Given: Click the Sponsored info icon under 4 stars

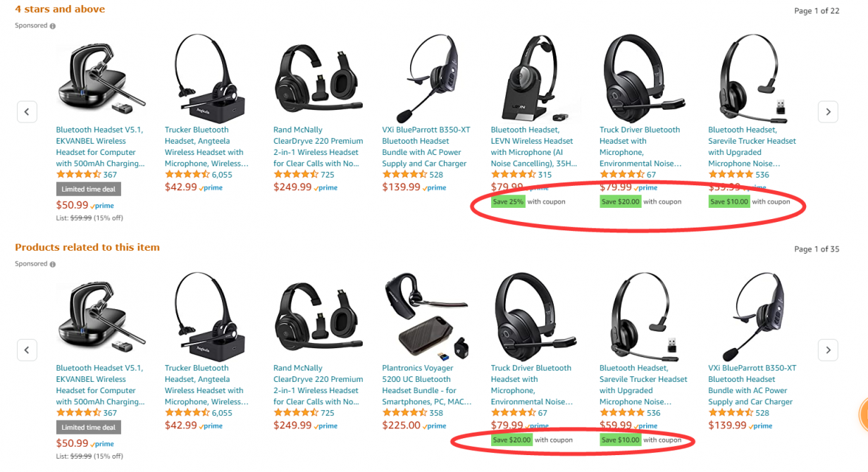Looking at the screenshot, I should point(53,26).
